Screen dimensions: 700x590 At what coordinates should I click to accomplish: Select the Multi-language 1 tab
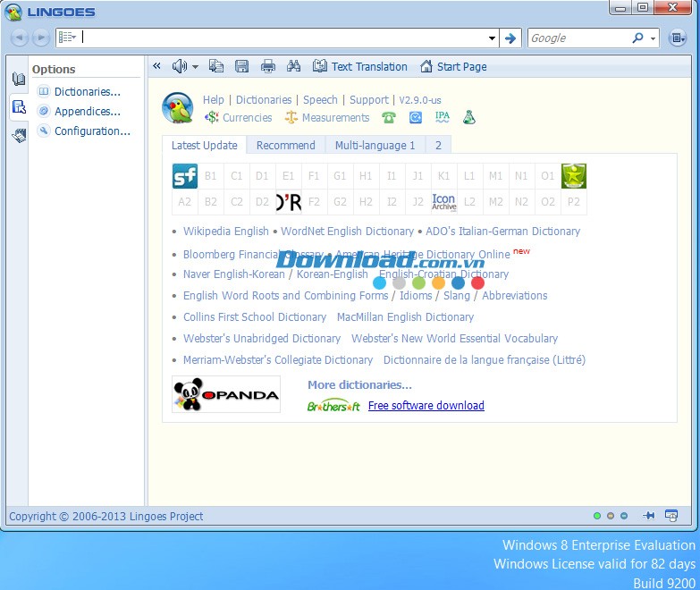tap(375, 145)
